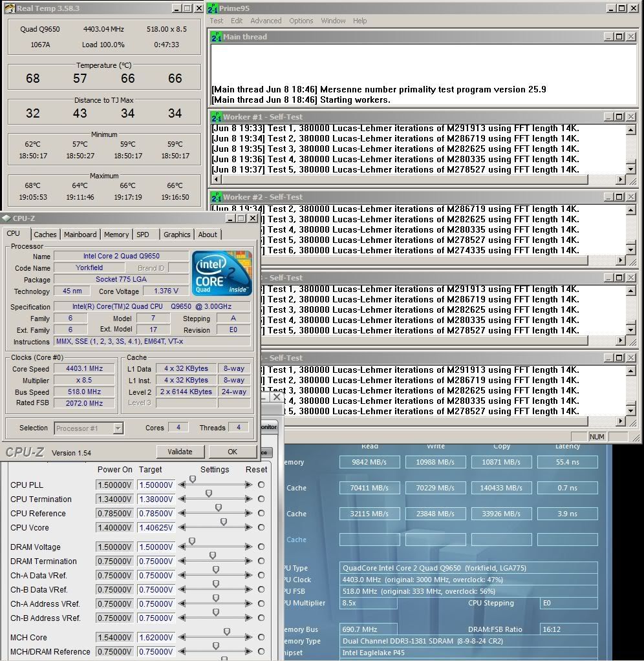Open the Options menu in Prime95

[301, 21]
